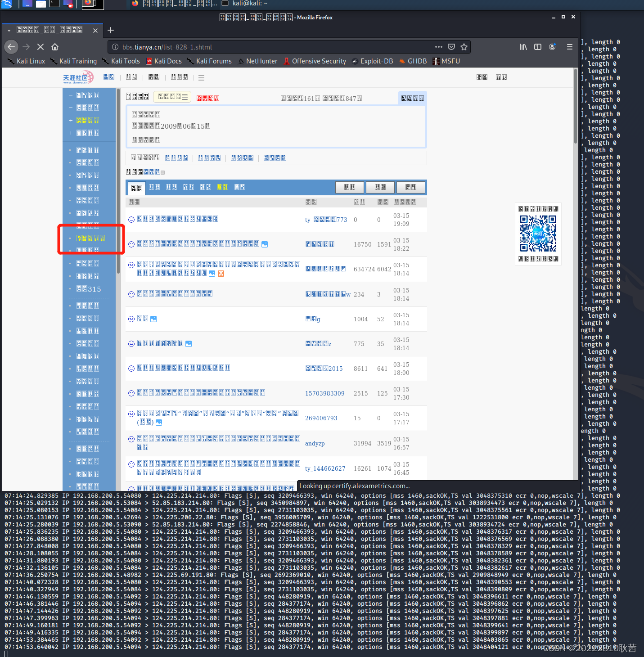Collapse first sidebar category with minus sign
Screen dimensions: 644x657
[x=71, y=95]
